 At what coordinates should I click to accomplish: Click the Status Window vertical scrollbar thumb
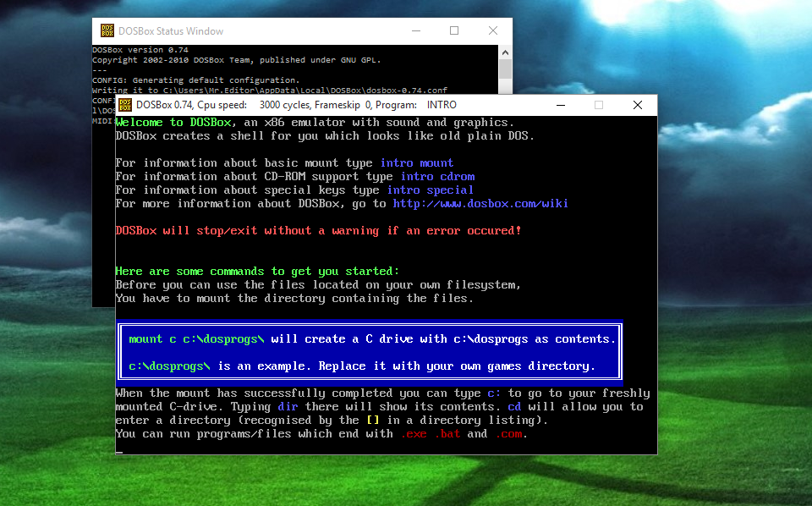(506, 69)
